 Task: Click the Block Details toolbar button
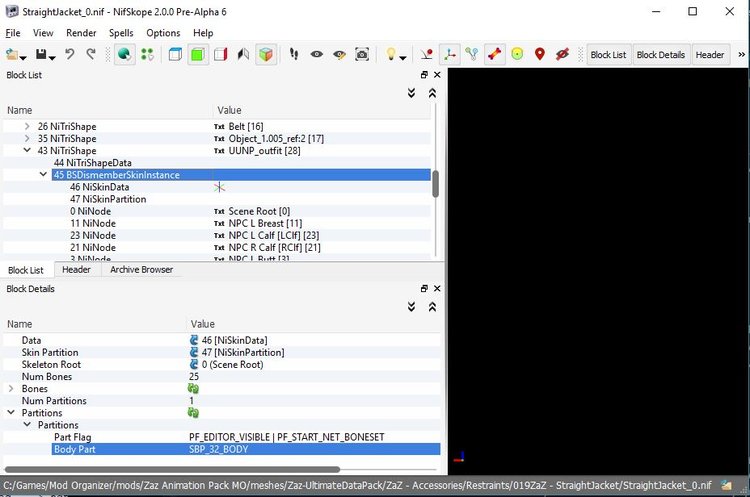661,55
